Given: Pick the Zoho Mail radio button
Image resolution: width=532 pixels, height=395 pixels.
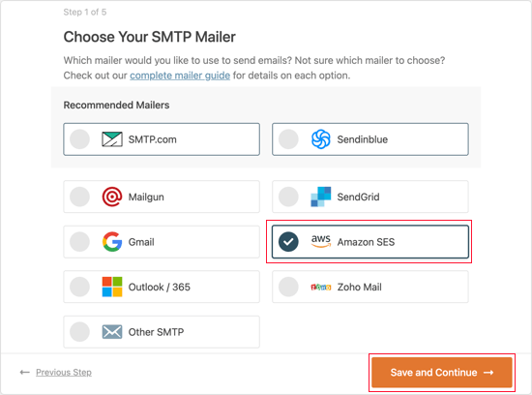Looking at the screenshot, I should click(x=288, y=287).
